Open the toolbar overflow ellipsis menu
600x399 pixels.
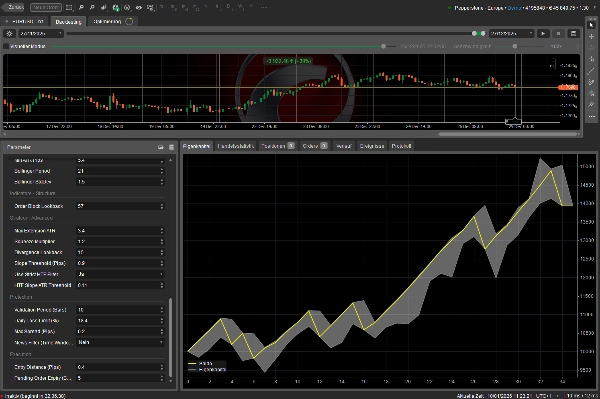coord(264,7)
